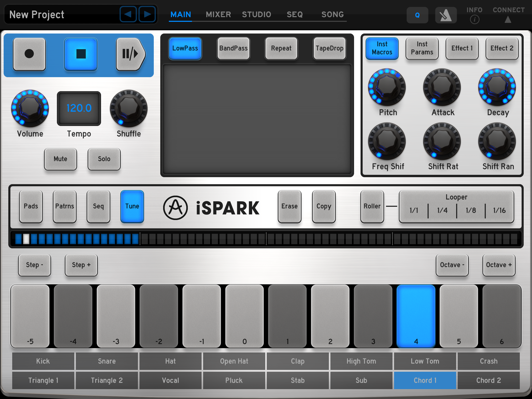The image size is (532, 399).
Task: Adjust the Pitch knob
Action: [387, 87]
